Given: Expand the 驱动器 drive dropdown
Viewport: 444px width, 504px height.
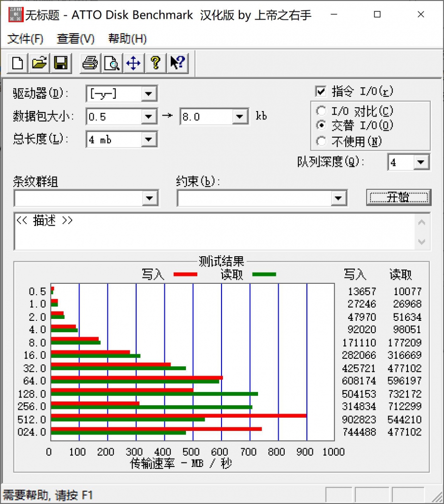Looking at the screenshot, I should point(148,94).
